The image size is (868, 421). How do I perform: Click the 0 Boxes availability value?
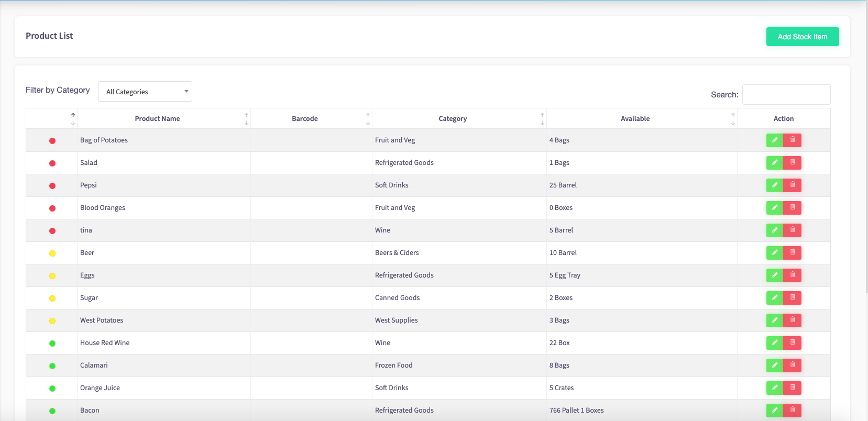[561, 208]
